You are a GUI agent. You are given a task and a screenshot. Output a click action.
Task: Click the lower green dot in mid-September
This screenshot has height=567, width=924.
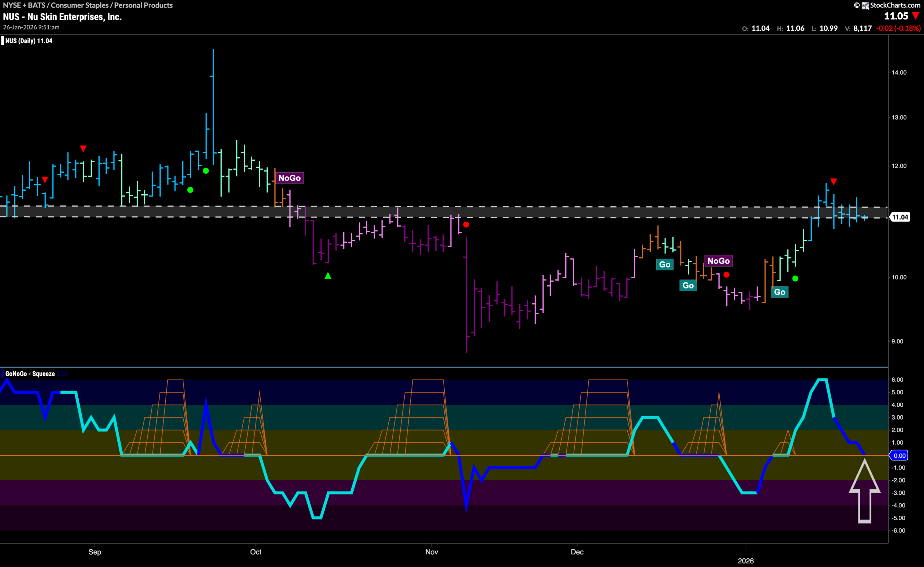pos(190,190)
